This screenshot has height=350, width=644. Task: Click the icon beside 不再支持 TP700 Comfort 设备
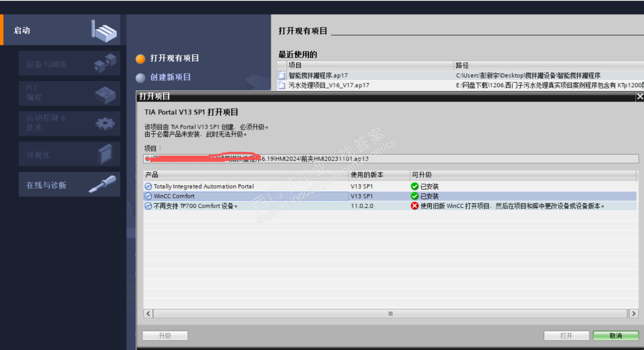click(148, 206)
